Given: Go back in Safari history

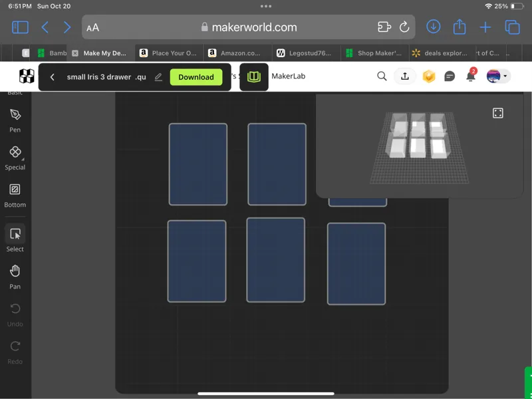Looking at the screenshot, I should point(45,27).
